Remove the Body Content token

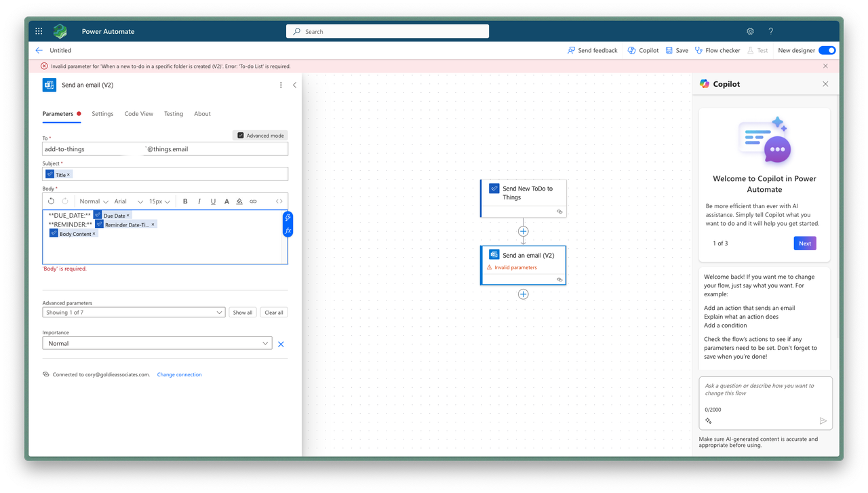(94, 234)
